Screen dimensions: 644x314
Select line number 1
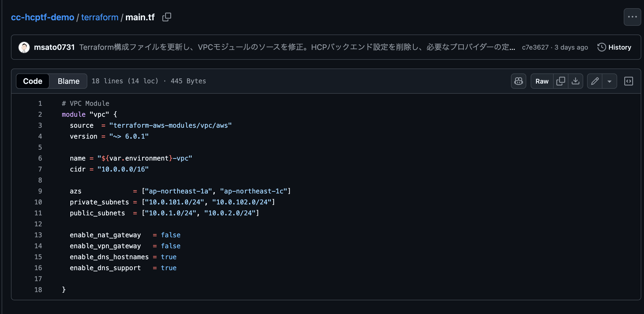click(x=40, y=103)
